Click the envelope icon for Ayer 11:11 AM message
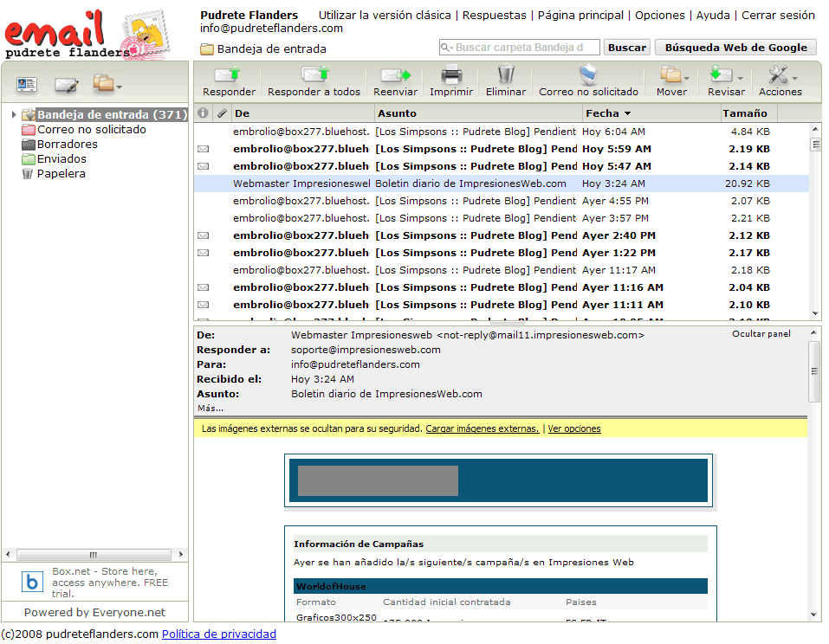This screenshot has width=829, height=644. 203,305
